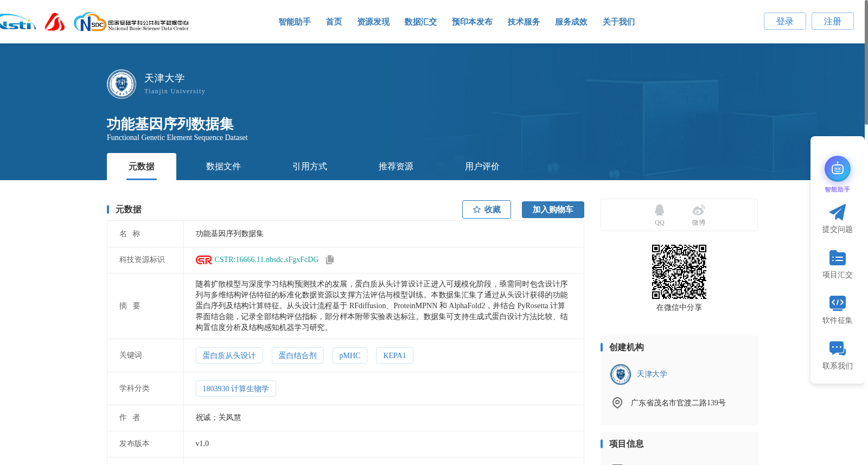Open the 联系我们 chat icon

(837, 348)
